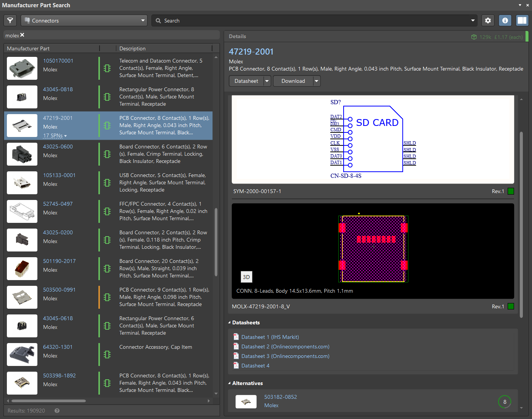Open part link 43025-0600
This screenshot has width=532, height=419.
[58, 147]
